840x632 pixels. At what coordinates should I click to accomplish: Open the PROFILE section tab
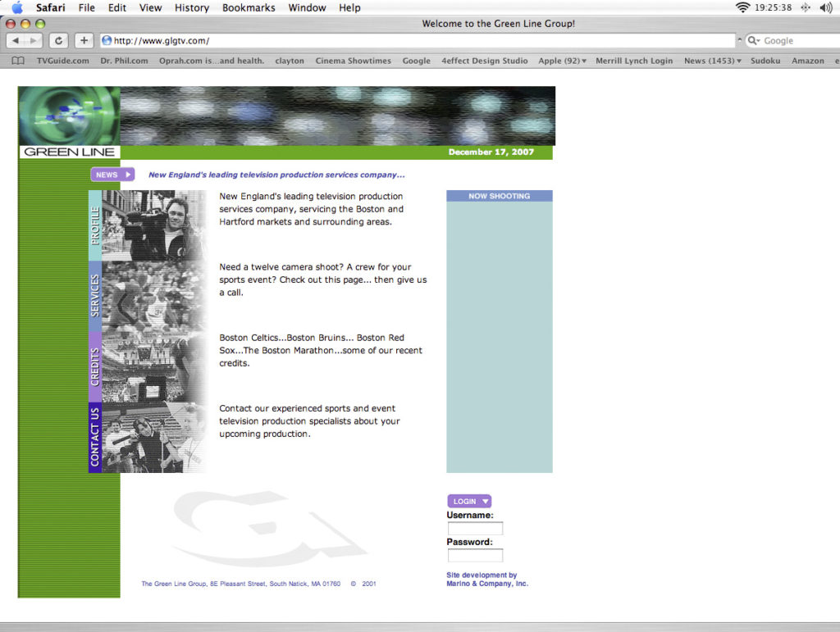pyautogui.click(x=95, y=225)
